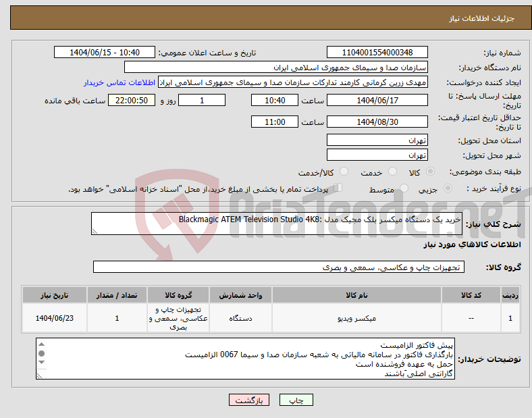
Task: Click the delivery city field تهران
Action: coord(377,155)
